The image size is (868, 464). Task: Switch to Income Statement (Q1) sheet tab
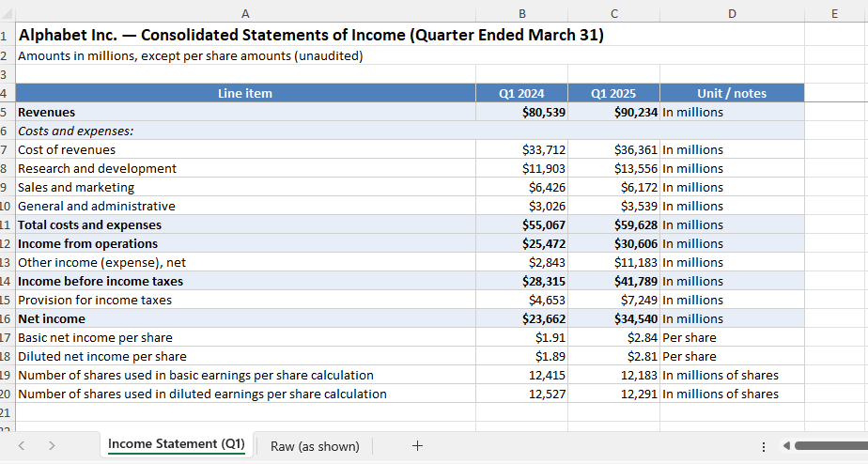tap(176, 444)
